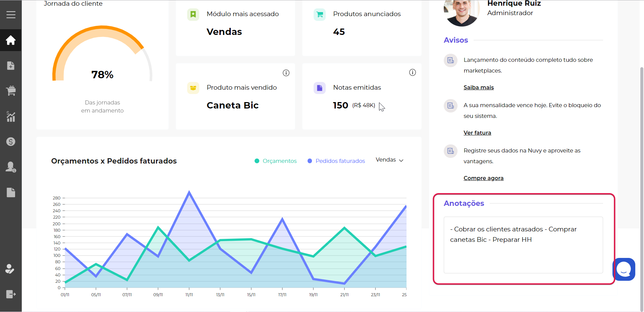Open the new document sidebar icon

pyautogui.click(x=11, y=65)
